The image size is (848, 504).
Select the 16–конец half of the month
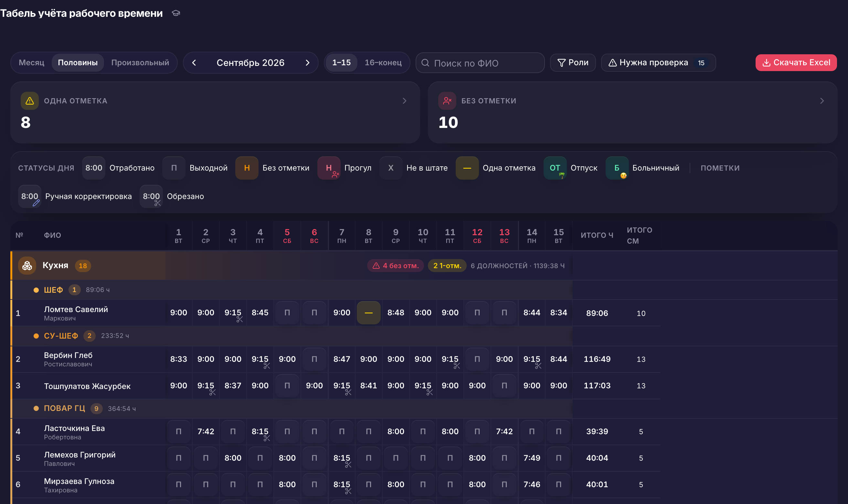click(x=383, y=63)
